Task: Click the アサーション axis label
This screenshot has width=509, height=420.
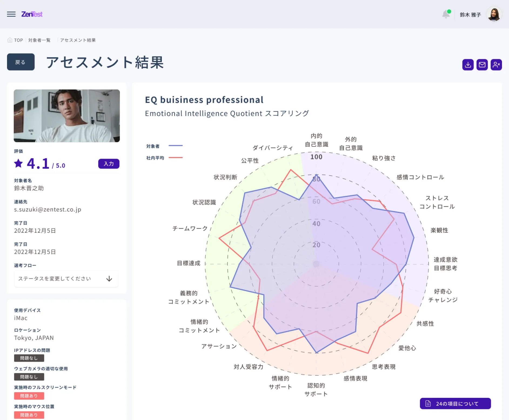Action: 219,346
